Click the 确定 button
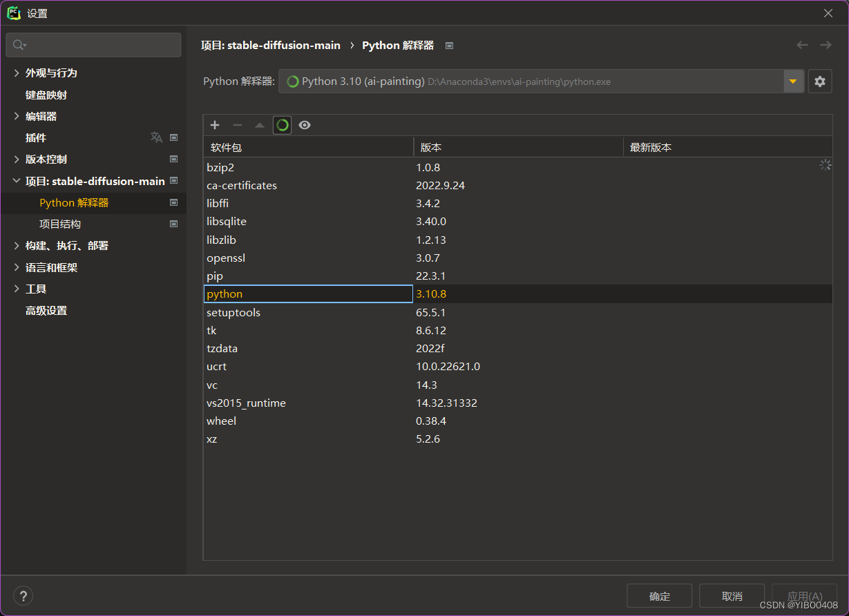Screen dimensions: 849x616 click(659, 596)
